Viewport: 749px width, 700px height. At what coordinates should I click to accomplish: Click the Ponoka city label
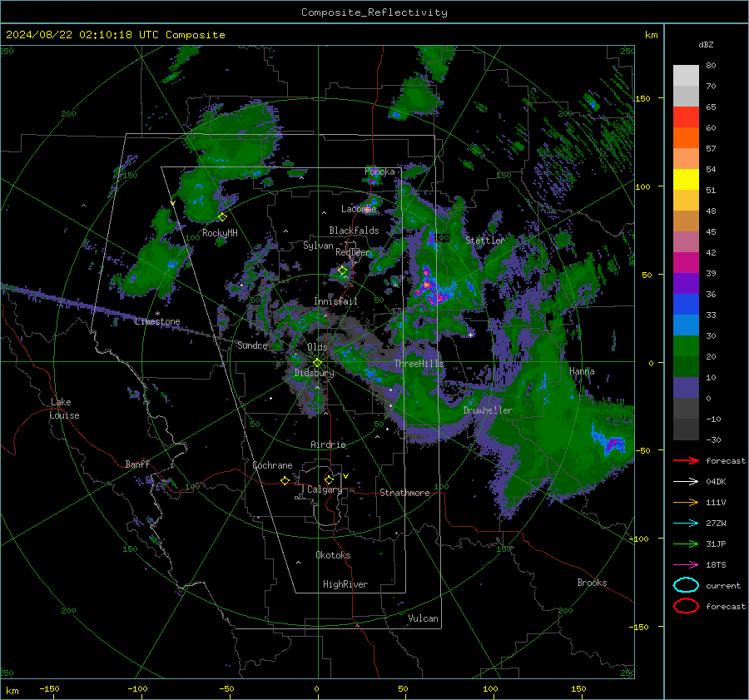click(x=379, y=171)
